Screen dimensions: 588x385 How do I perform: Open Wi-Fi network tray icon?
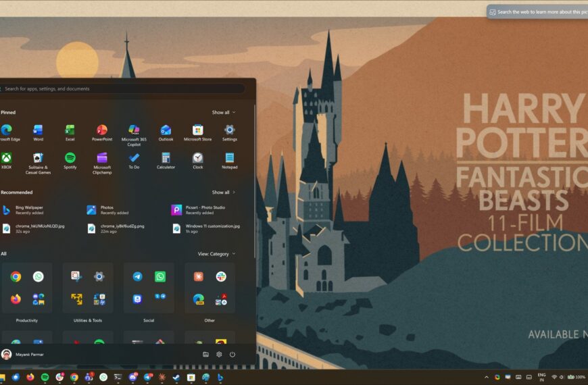coord(554,377)
